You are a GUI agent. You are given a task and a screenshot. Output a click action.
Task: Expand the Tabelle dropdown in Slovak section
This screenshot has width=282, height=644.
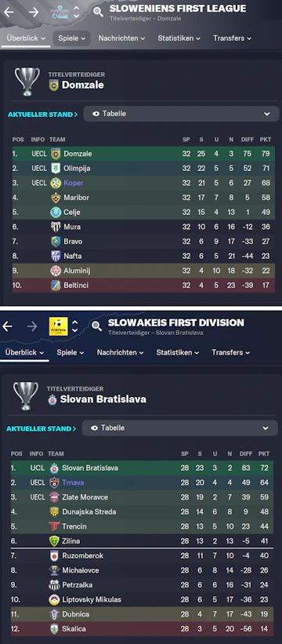[179, 428]
